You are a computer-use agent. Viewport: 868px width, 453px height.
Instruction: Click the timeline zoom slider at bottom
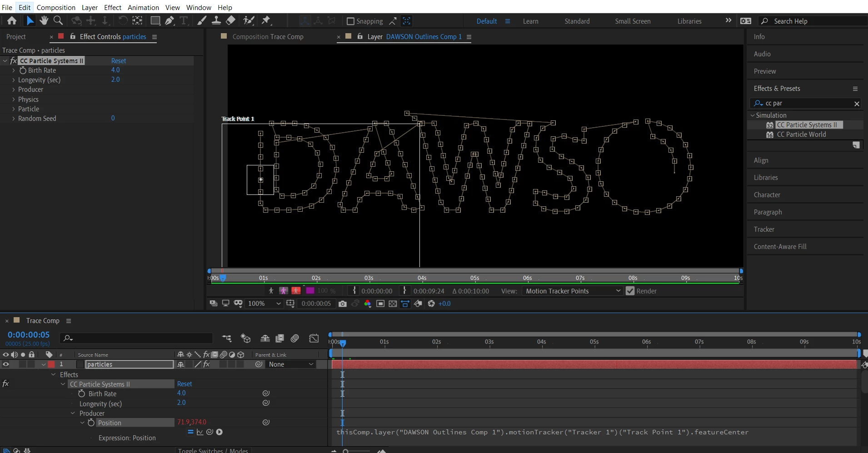click(358, 451)
